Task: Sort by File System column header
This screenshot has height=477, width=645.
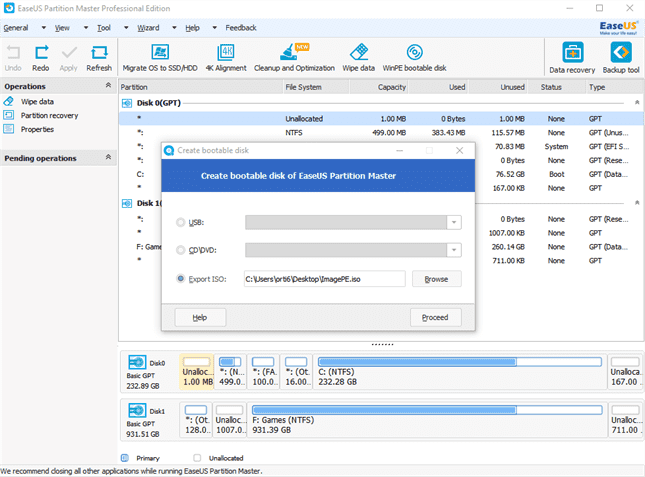Action: tap(316, 87)
